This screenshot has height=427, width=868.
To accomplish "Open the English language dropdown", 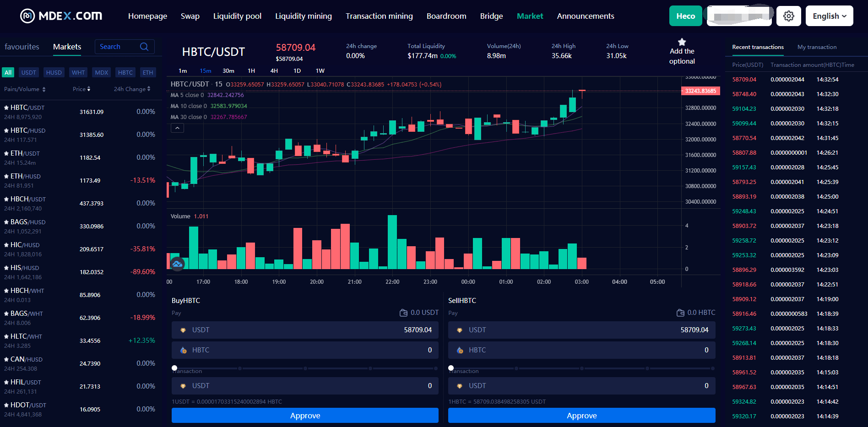I will click(829, 16).
